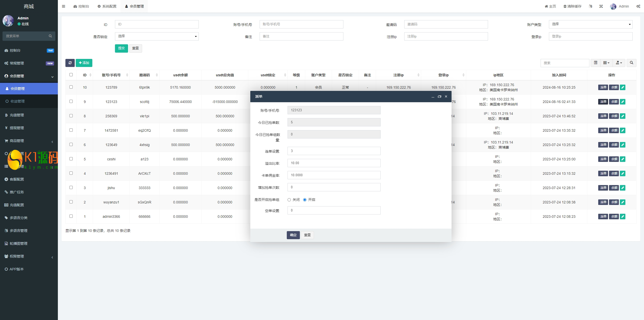Toggle table card view icon
The image size is (644, 320).
click(x=595, y=63)
